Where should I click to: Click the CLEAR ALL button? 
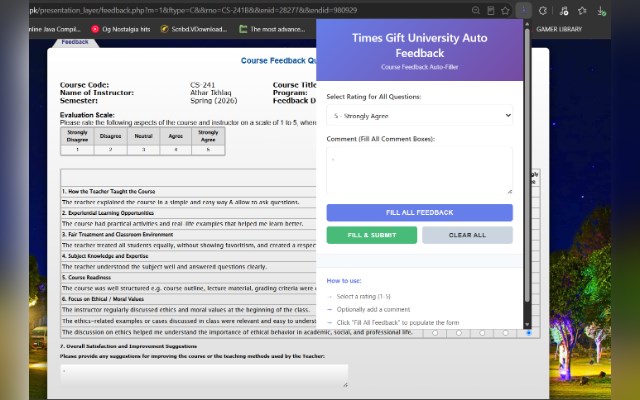tap(467, 235)
